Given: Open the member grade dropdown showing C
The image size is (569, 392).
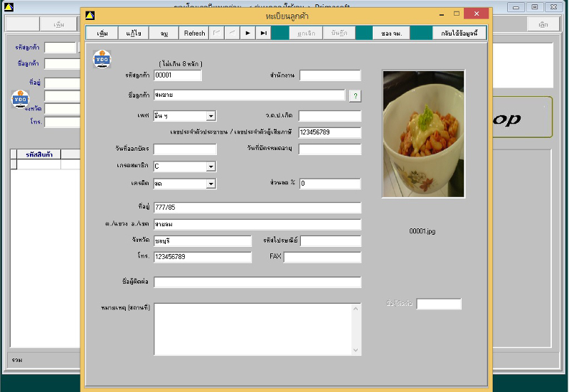Looking at the screenshot, I should pyautogui.click(x=211, y=166).
